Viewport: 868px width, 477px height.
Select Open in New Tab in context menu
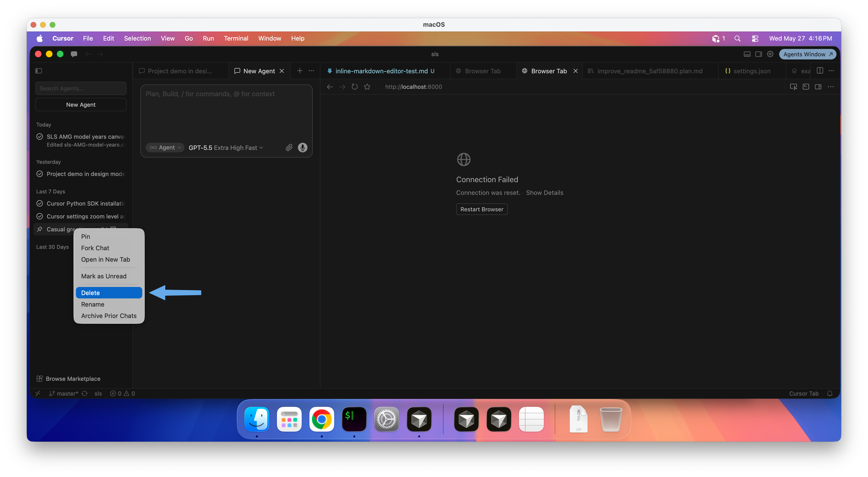click(x=109, y=259)
